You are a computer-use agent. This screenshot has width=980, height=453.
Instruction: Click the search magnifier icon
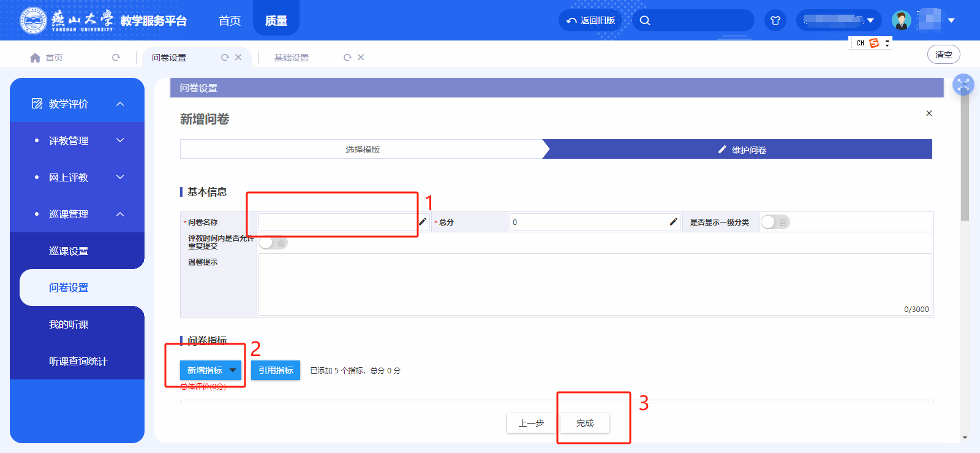coord(645,20)
